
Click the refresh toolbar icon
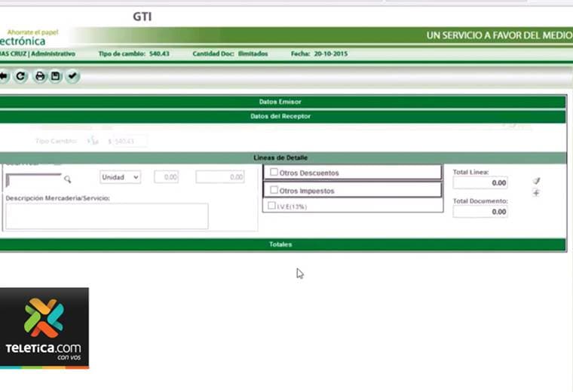[21, 76]
